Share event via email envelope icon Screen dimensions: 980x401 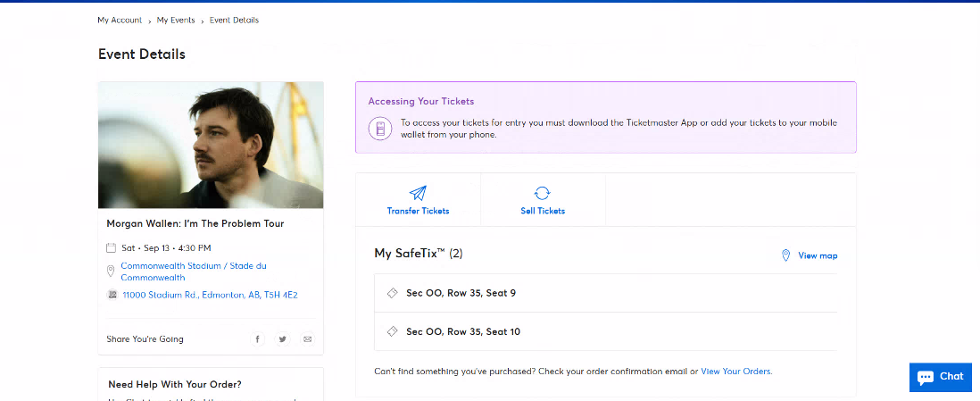point(308,339)
